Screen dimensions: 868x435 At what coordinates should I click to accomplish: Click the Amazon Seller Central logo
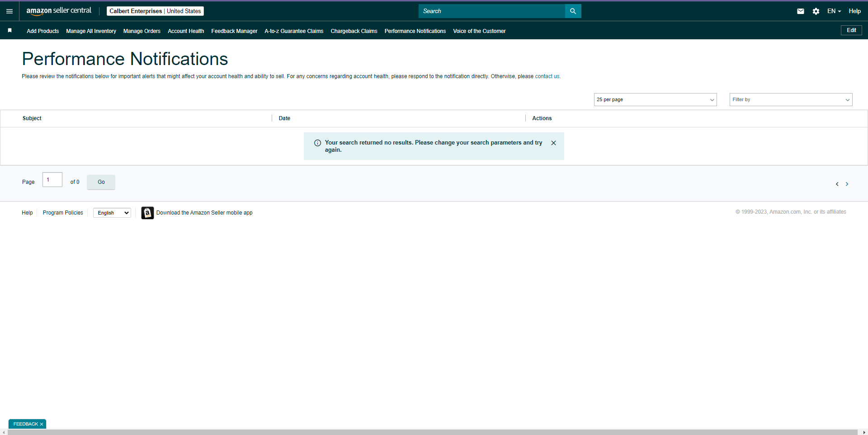tap(59, 11)
